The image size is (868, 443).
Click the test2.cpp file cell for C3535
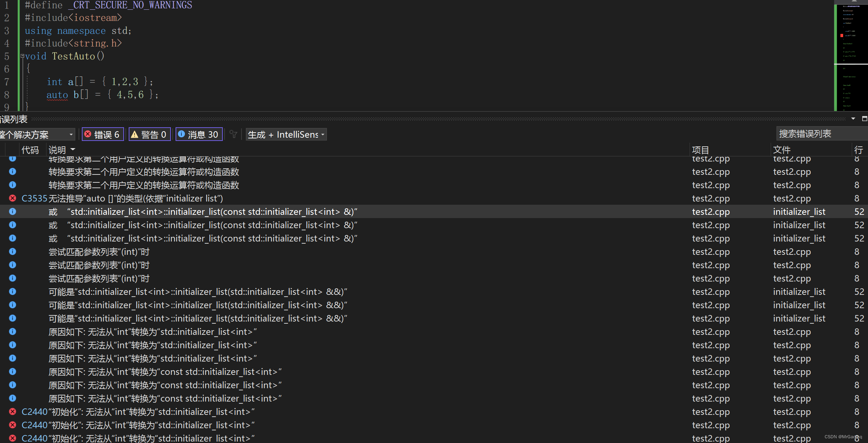point(792,198)
